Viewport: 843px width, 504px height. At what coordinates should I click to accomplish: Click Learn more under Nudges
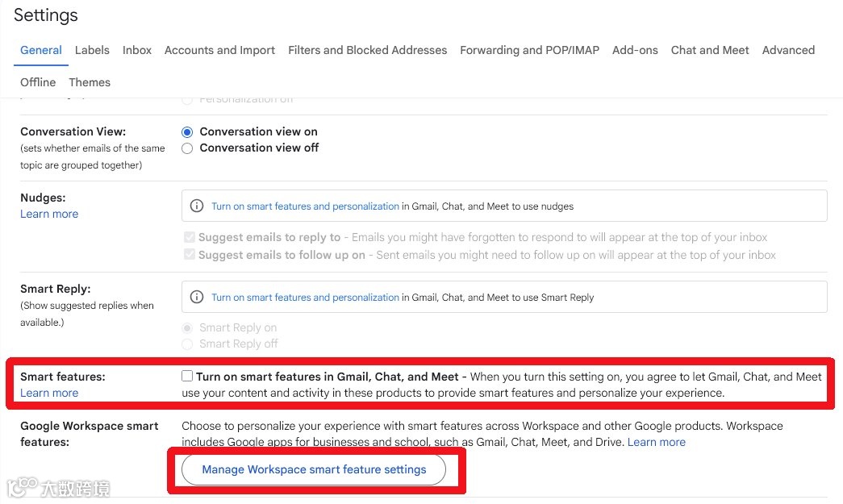49,214
